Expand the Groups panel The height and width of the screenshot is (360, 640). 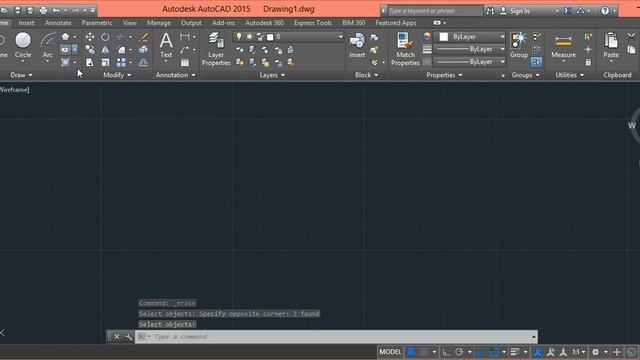[x=526, y=75]
